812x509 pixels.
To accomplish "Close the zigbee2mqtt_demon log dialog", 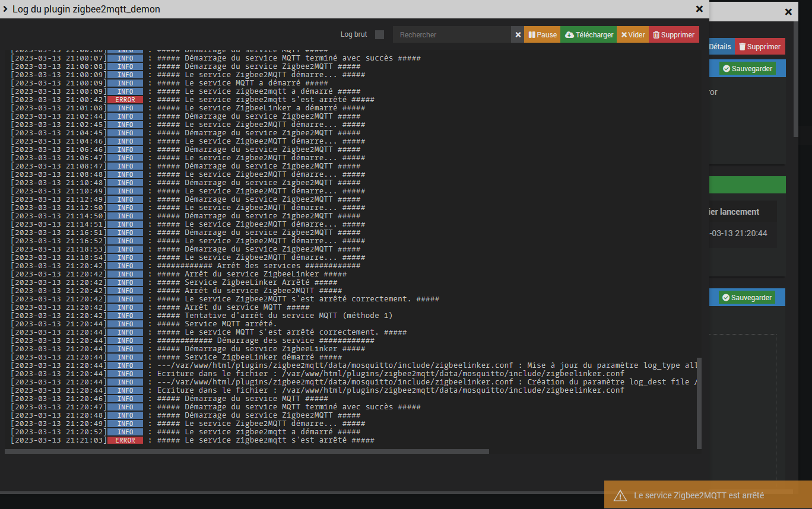I will pos(699,9).
